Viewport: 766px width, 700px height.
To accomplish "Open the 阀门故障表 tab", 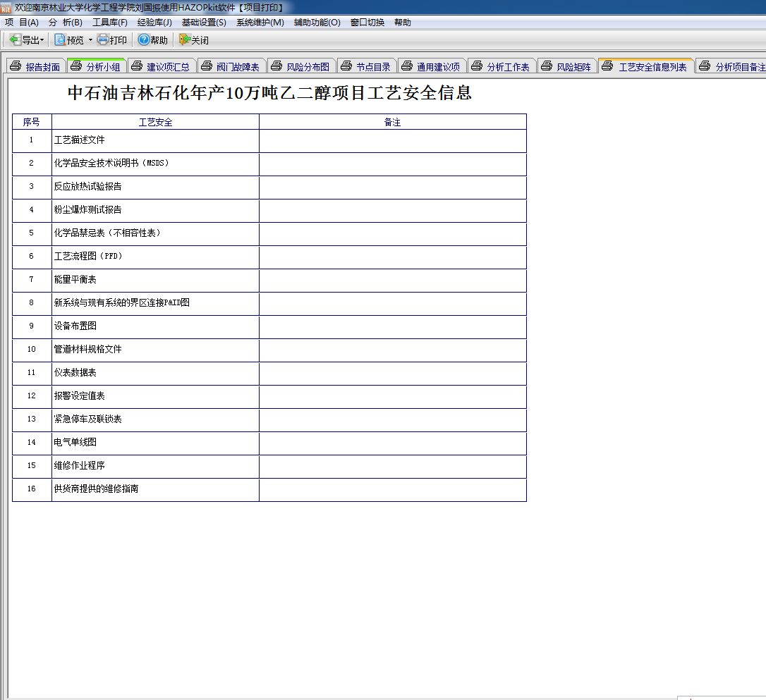I will pyautogui.click(x=231, y=66).
